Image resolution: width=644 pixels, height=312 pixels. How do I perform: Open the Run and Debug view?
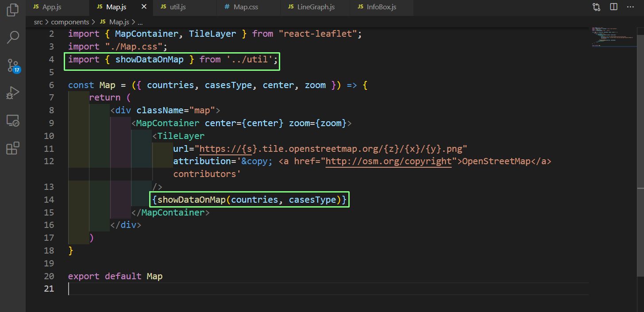(13, 93)
